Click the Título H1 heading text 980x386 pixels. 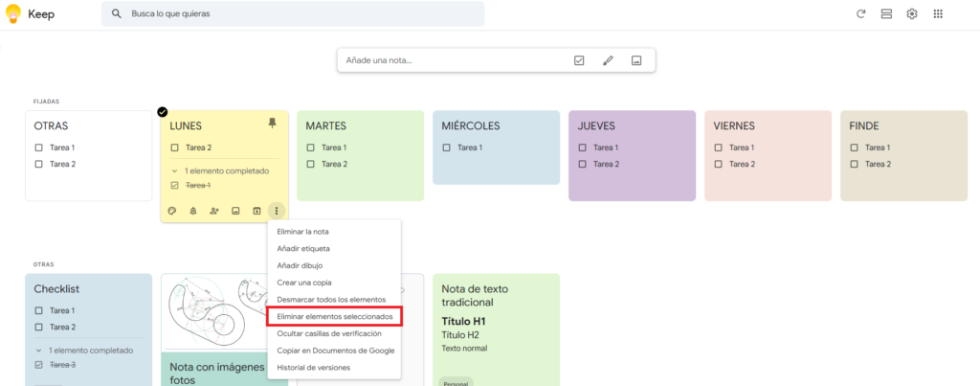point(464,322)
